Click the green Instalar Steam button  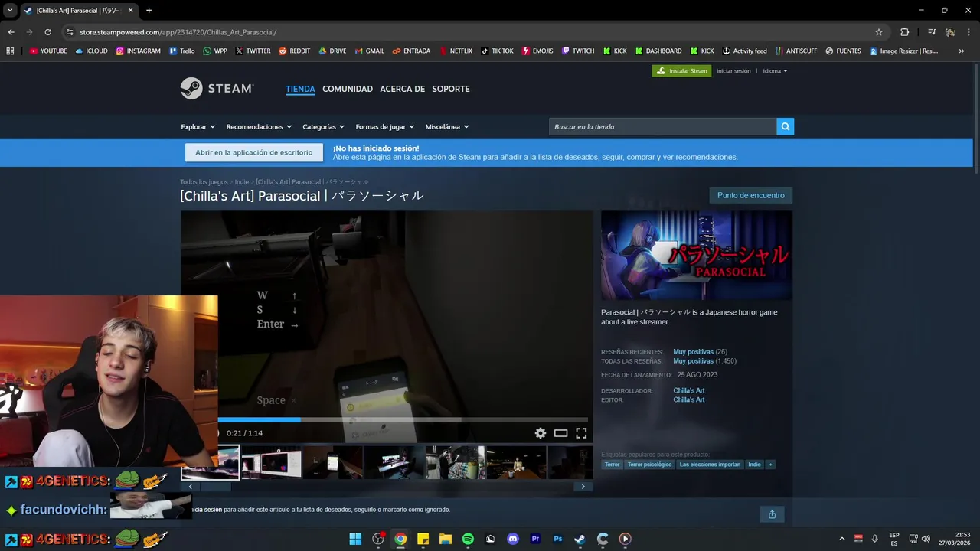[x=681, y=71]
